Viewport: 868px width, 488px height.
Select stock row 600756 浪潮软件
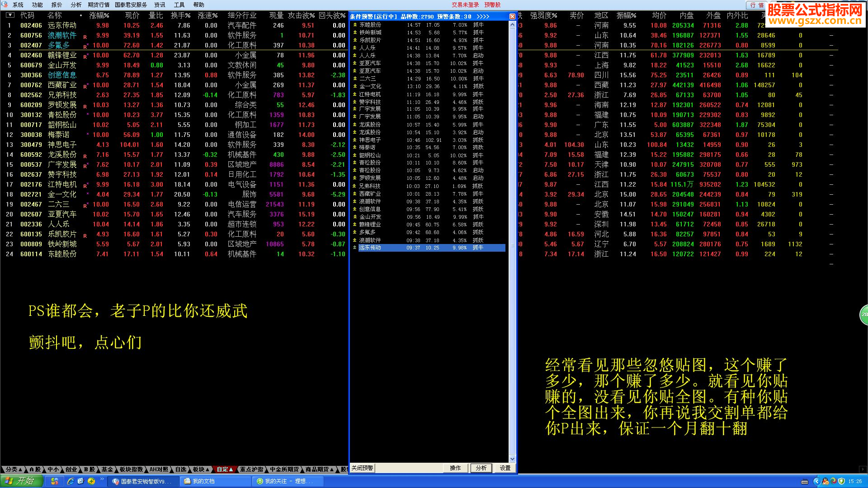tap(174, 35)
